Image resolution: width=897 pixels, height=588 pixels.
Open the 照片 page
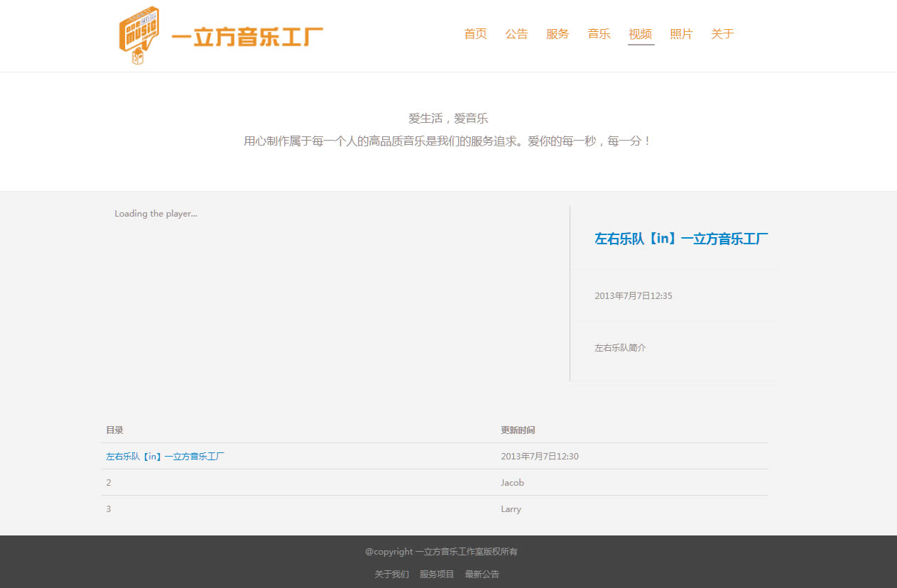[681, 34]
